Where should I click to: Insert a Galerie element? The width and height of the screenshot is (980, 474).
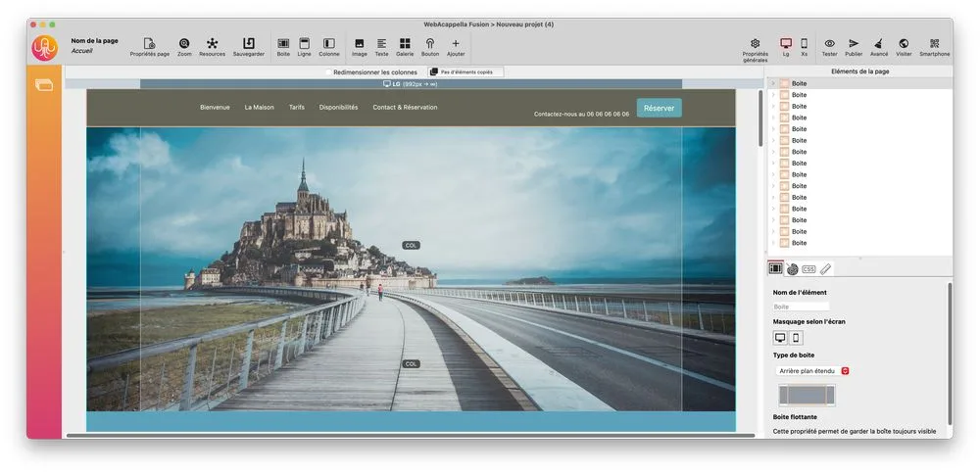[x=405, y=44]
